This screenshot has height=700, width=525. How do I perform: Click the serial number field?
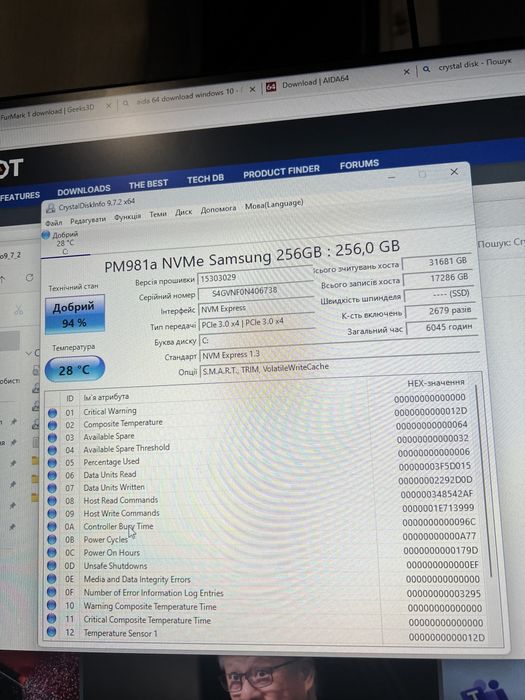(256, 292)
